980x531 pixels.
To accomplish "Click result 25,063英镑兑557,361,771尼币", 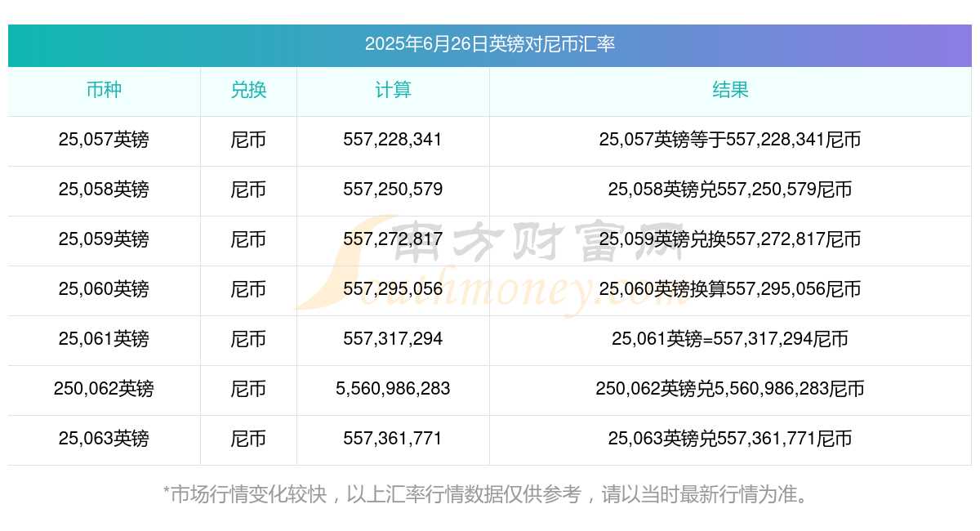I will pyautogui.click(x=730, y=439).
